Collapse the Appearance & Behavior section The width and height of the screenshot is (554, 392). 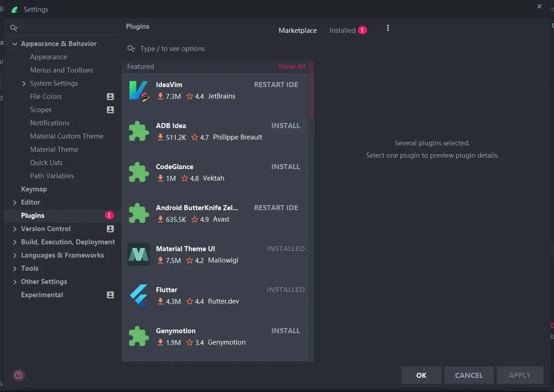click(15, 44)
